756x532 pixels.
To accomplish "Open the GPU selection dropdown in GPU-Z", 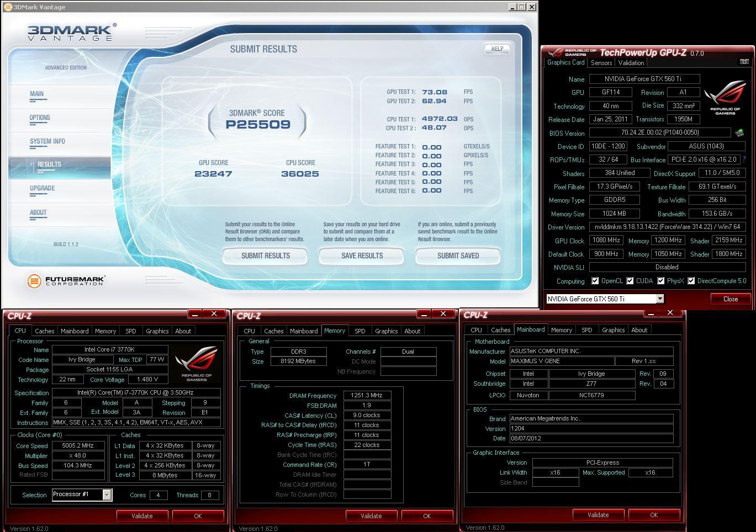I will tap(659, 299).
